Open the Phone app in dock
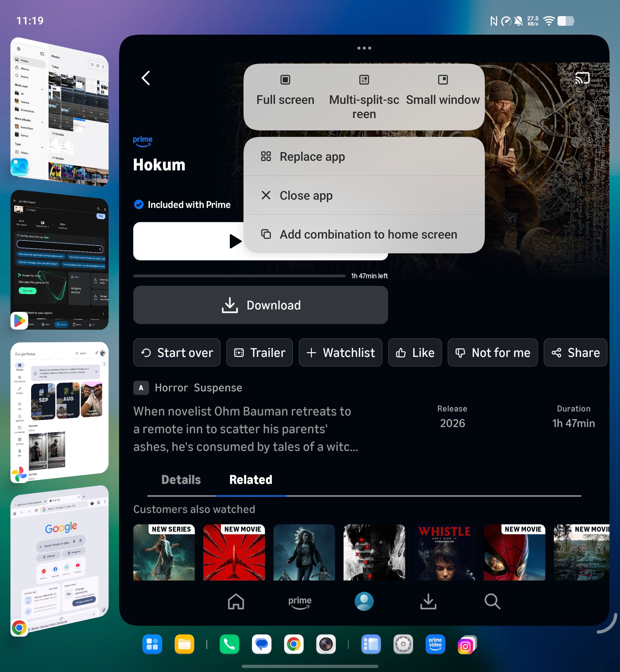 click(x=230, y=644)
